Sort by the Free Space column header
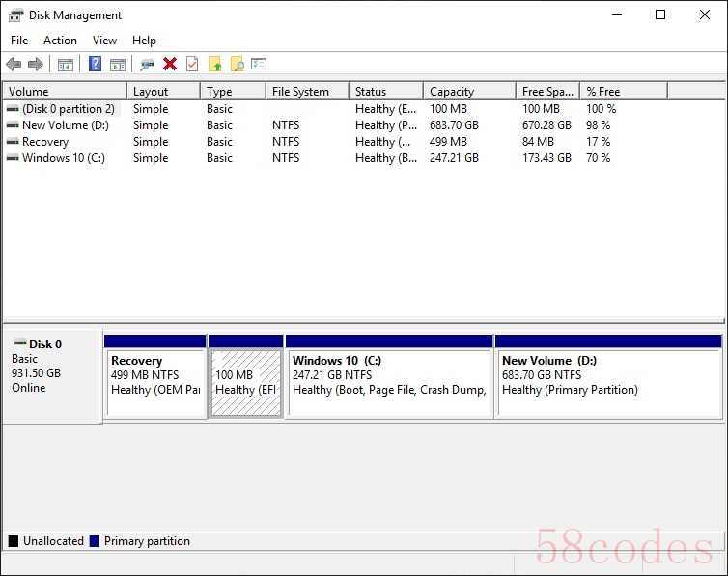Viewport: 728px width, 576px height. tap(547, 92)
